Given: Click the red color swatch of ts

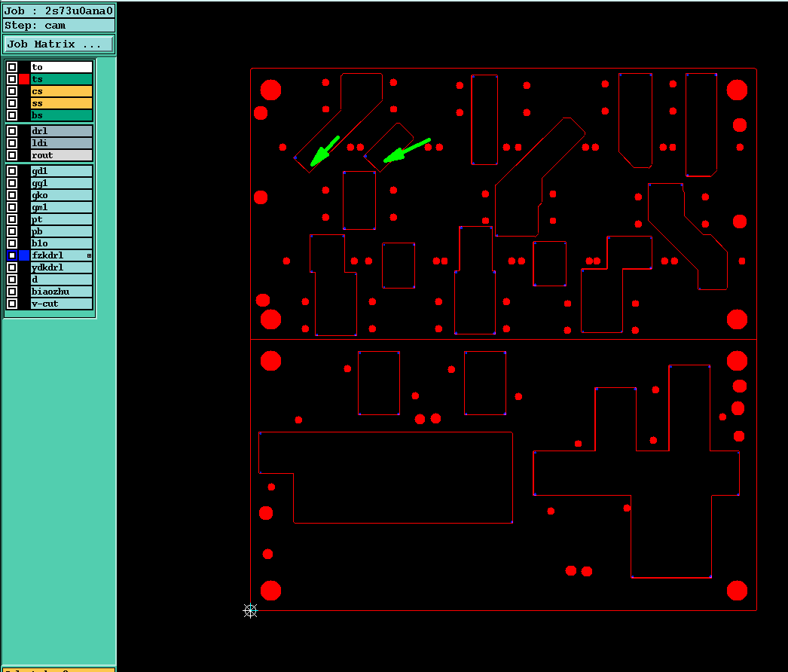Looking at the screenshot, I should (x=24, y=79).
